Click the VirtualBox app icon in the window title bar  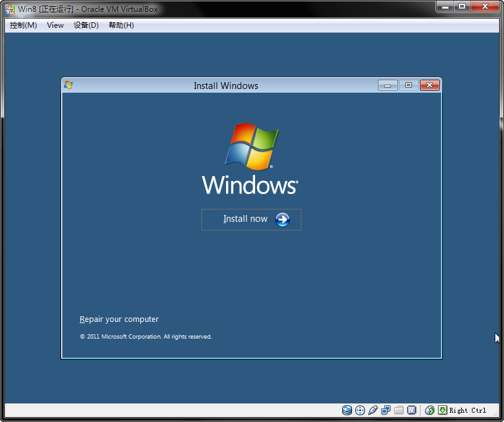coord(10,9)
